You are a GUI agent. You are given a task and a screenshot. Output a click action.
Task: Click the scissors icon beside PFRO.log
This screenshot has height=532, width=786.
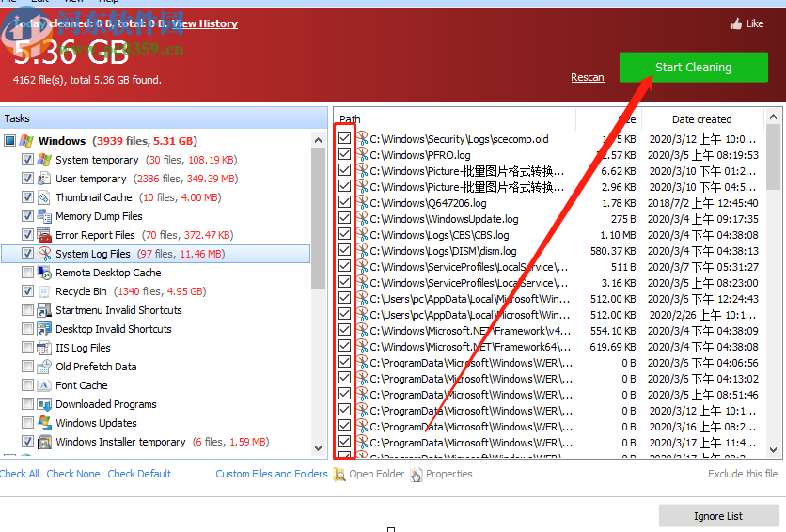tap(362, 154)
